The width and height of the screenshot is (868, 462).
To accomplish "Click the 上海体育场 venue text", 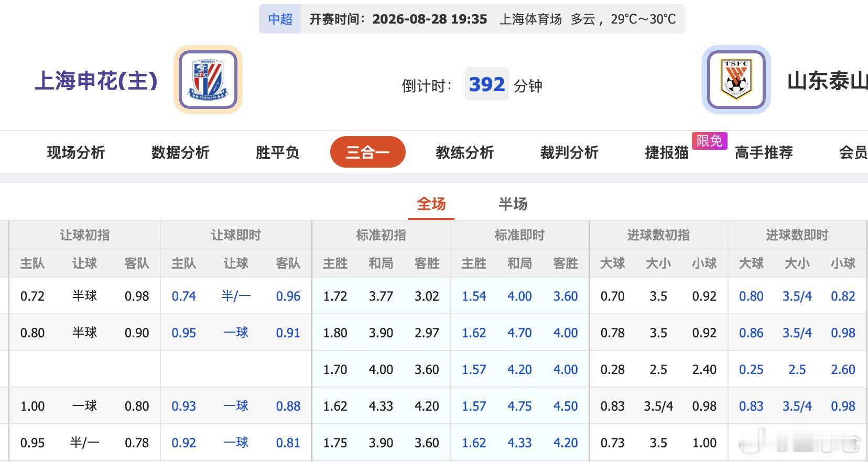I will [530, 19].
